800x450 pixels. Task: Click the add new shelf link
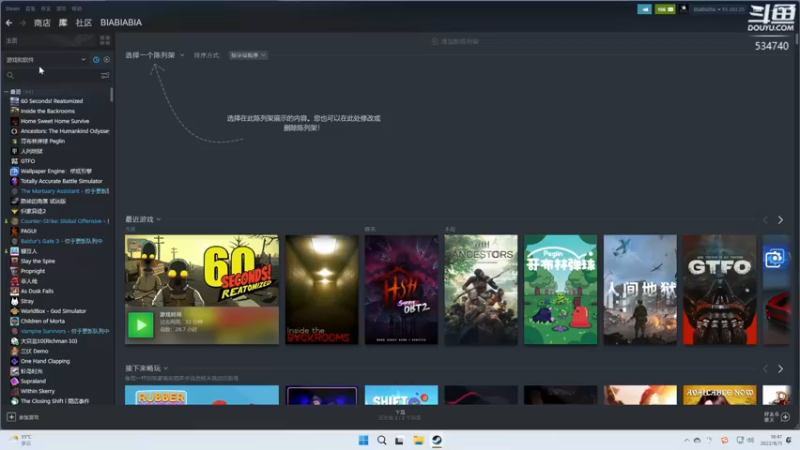click(x=456, y=41)
